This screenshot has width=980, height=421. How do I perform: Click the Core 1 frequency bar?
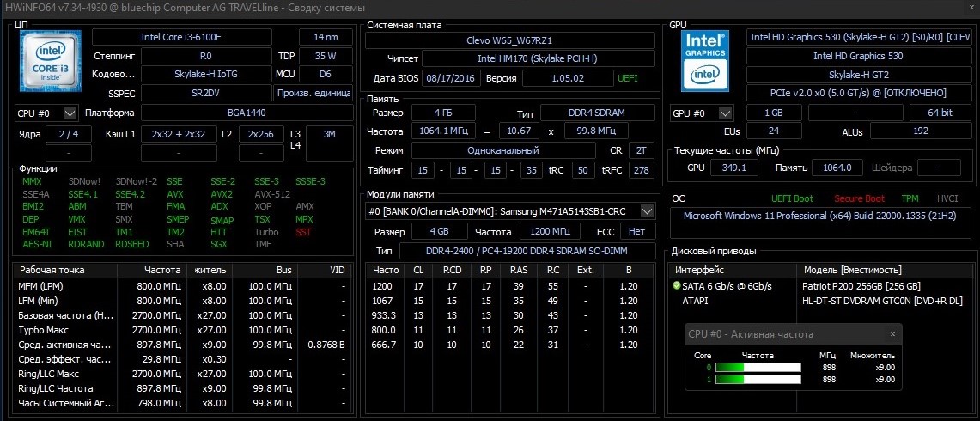[x=758, y=379]
